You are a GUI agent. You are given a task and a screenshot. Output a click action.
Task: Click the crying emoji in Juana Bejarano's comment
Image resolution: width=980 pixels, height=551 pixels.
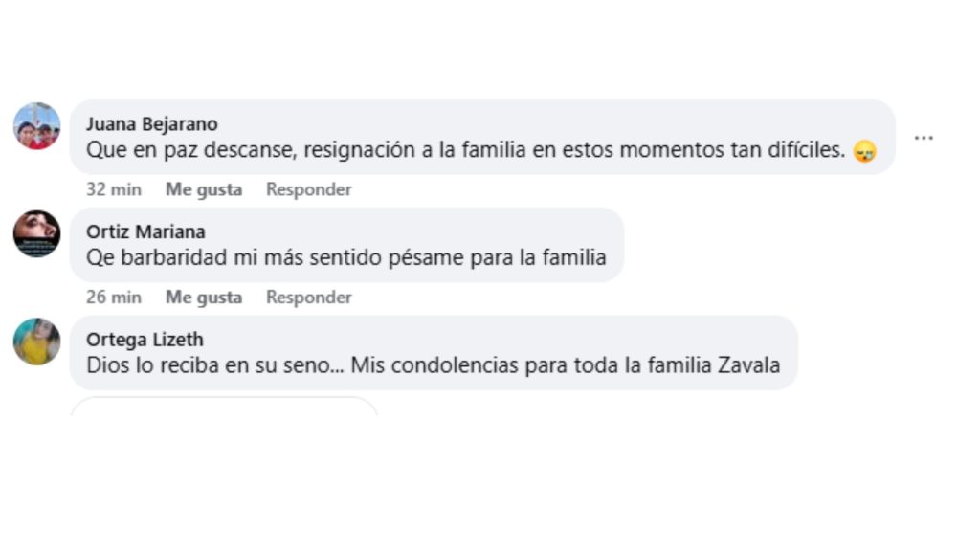coord(864,150)
